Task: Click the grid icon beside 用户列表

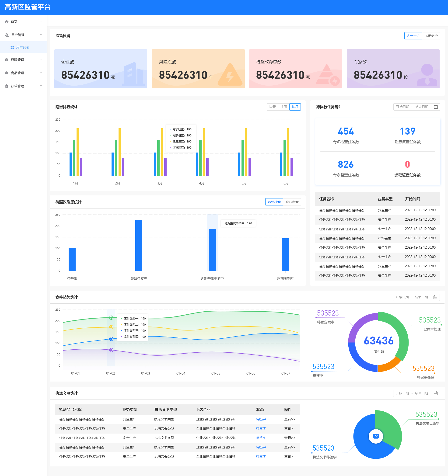Action: (12, 47)
